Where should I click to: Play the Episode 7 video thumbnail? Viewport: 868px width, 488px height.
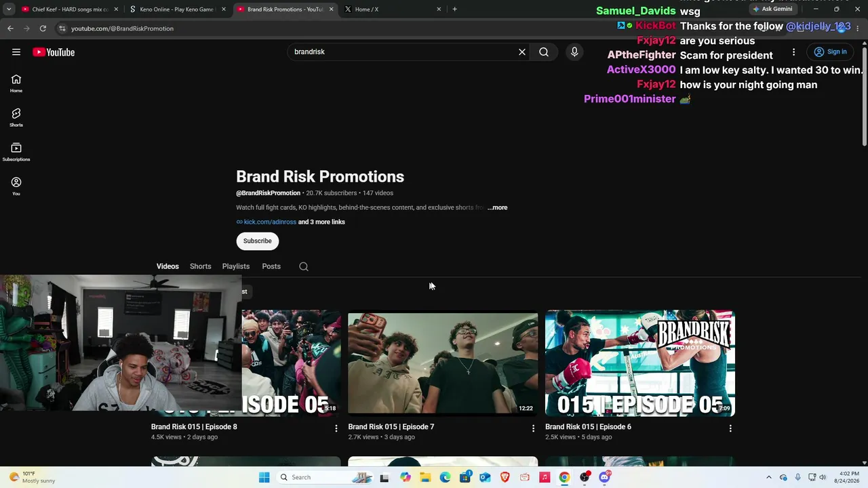coord(443,363)
